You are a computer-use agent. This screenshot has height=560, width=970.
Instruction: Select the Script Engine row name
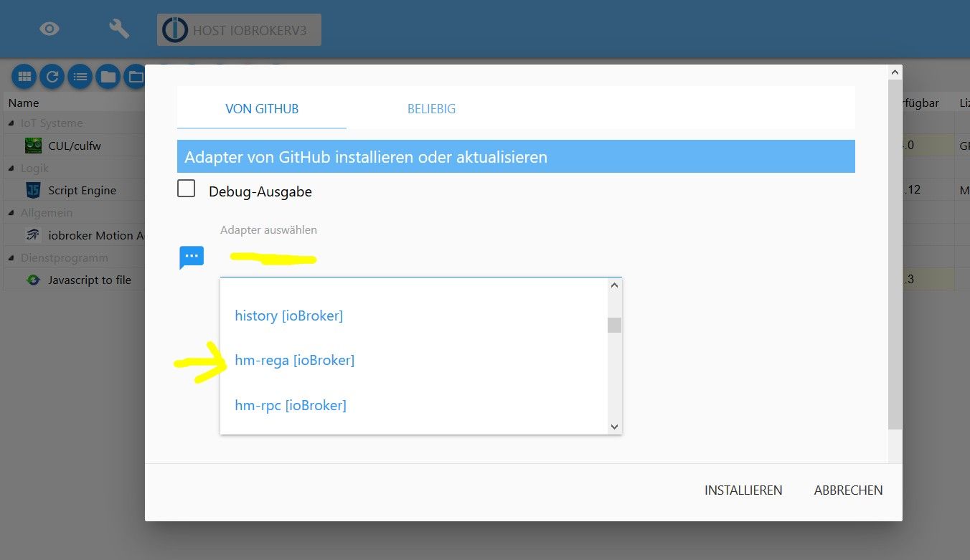tap(82, 191)
